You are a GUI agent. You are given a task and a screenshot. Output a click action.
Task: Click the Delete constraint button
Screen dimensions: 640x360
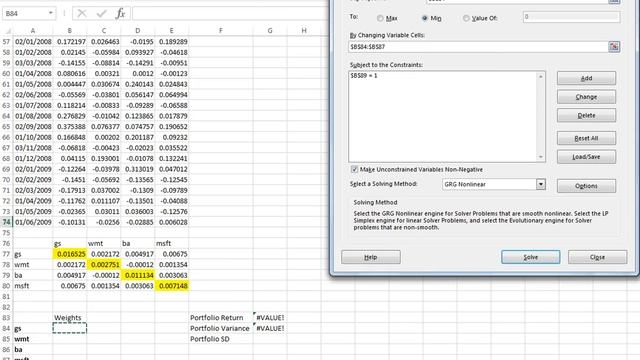coord(586,116)
